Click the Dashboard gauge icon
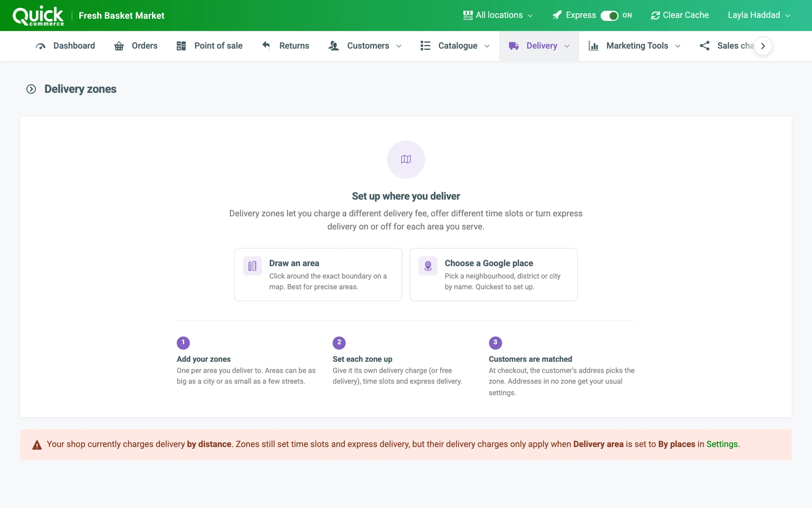Screen dimensions: 812x508 [41, 46]
